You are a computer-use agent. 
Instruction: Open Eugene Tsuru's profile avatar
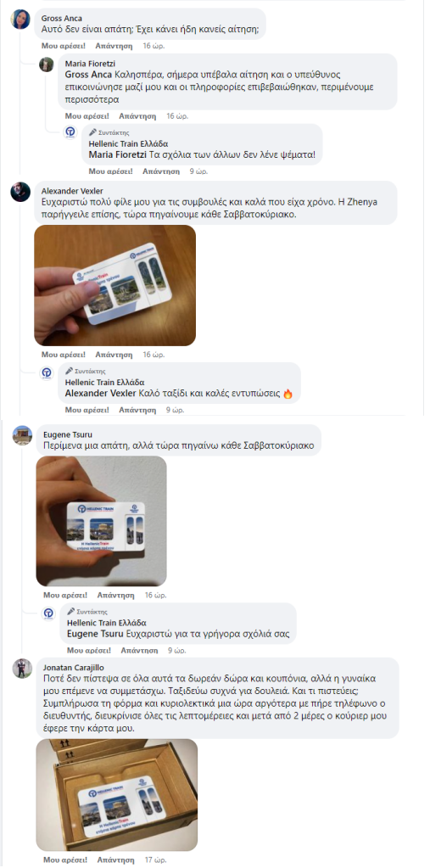[x=22, y=435]
